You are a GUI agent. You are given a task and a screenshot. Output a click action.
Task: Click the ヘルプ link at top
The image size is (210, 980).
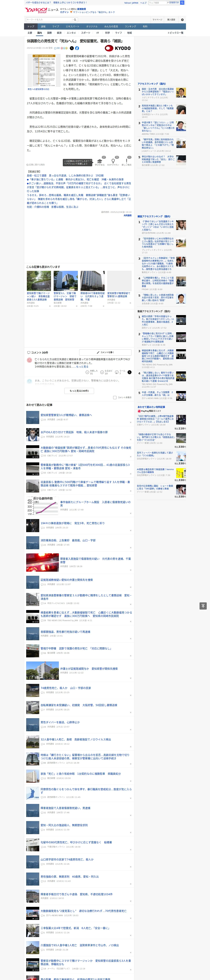click(x=143, y=3)
